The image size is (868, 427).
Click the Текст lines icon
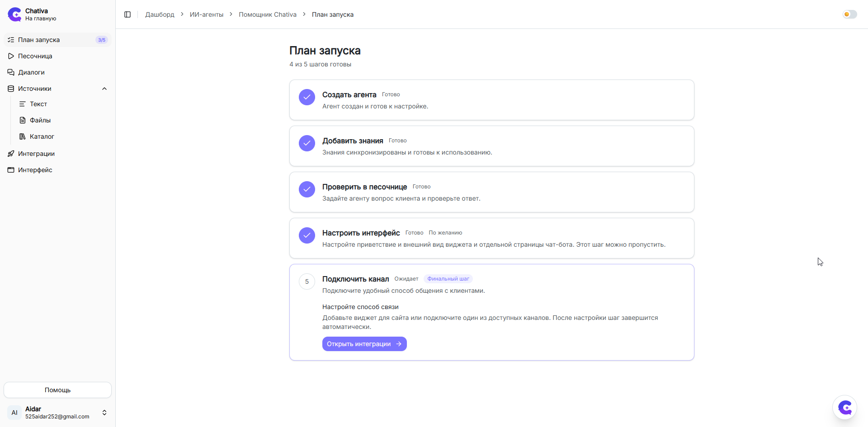tap(23, 104)
